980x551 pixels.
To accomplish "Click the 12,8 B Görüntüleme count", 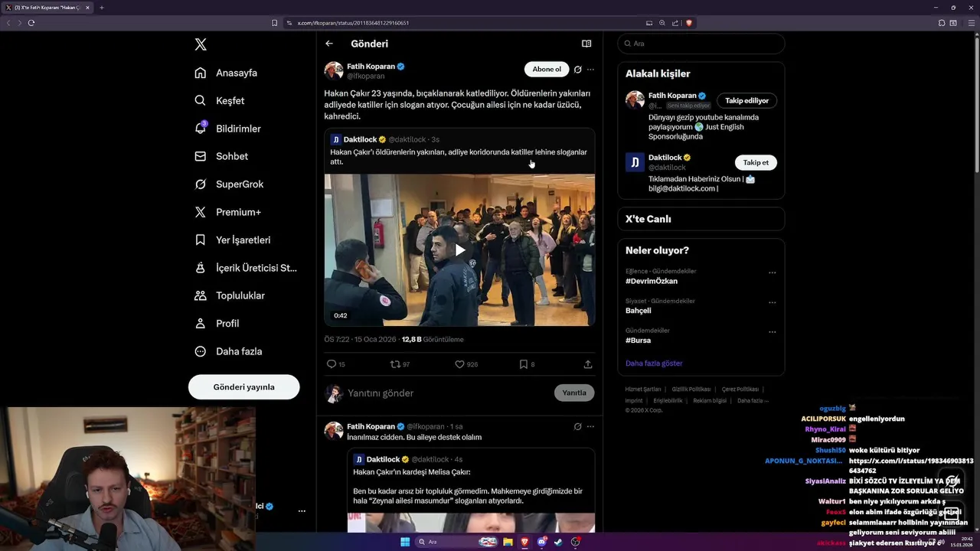I will coord(433,339).
